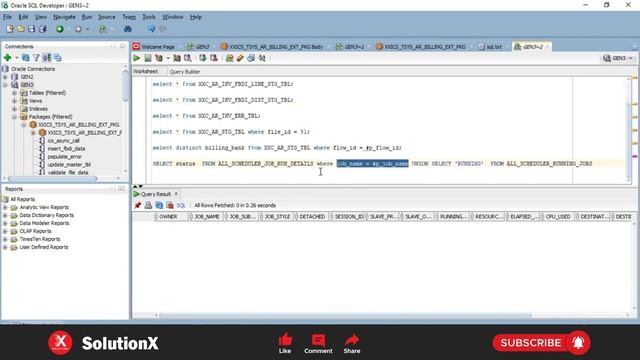640x360 pixels.
Task: Click the Connections tree horizontal scrollbar
Action: click(52, 178)
